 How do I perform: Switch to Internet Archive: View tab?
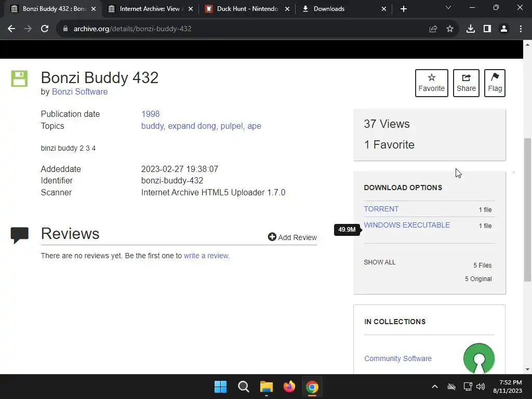(150, 9)
